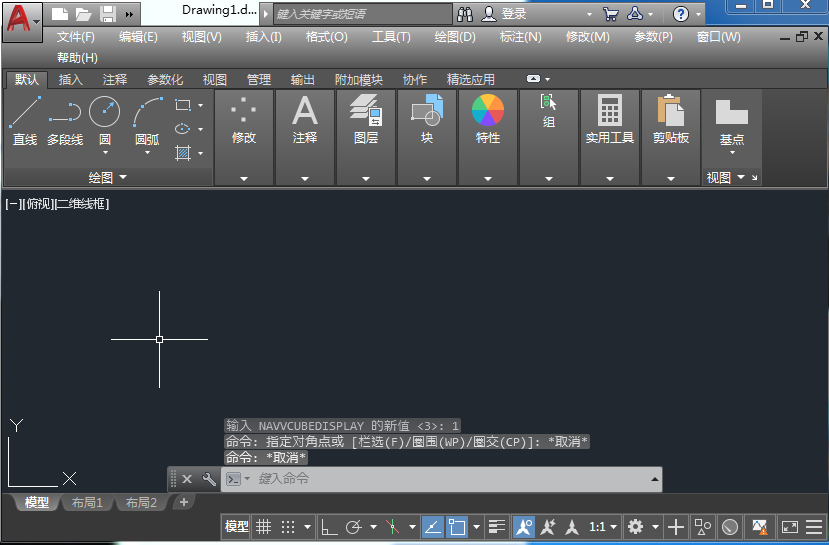The height and width of the screenshot is (545, 829).
Task: Click the Save floppy disk icon
Action: (x=108, y=14)
